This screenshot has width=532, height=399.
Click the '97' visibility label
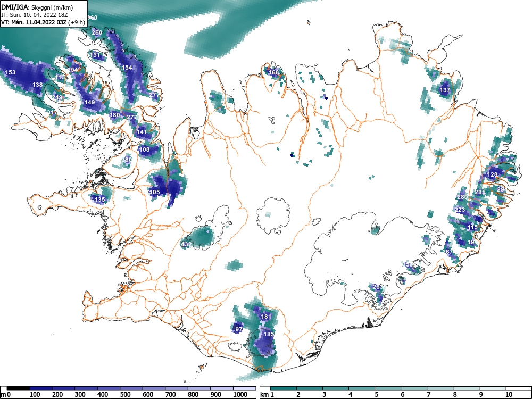point(239,329)
